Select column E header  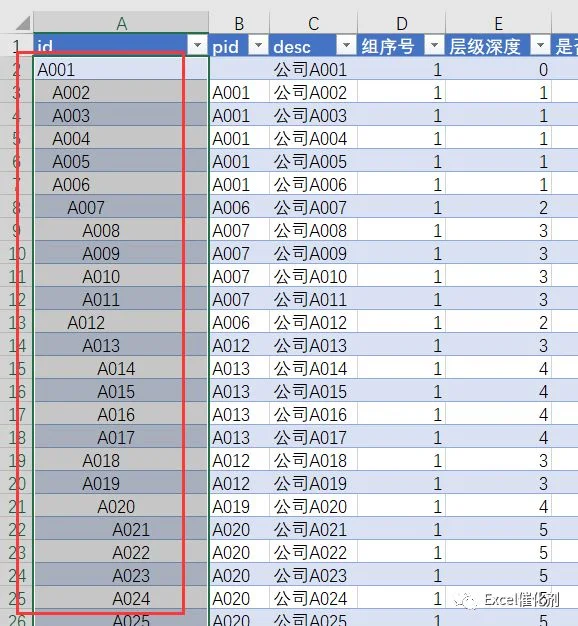pos(499,23)
